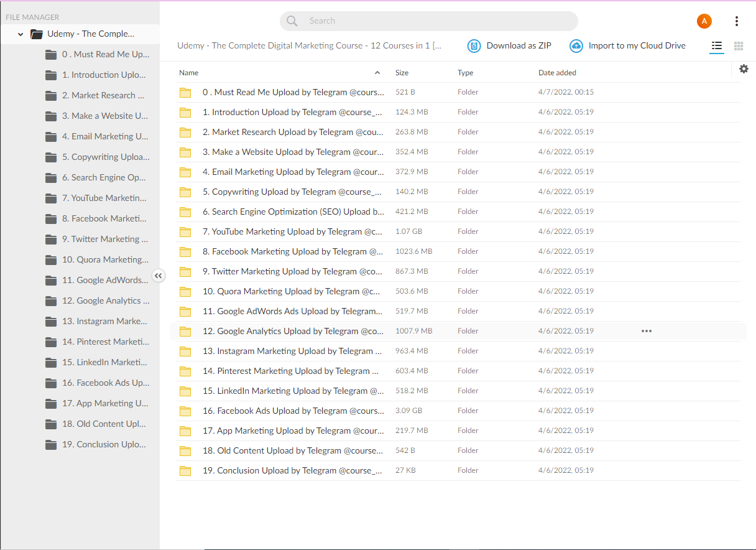Click sidebar folder icon for '10. Quora Marketing'
Viewport: 756px width, 550px height.
tap(51, 260)
